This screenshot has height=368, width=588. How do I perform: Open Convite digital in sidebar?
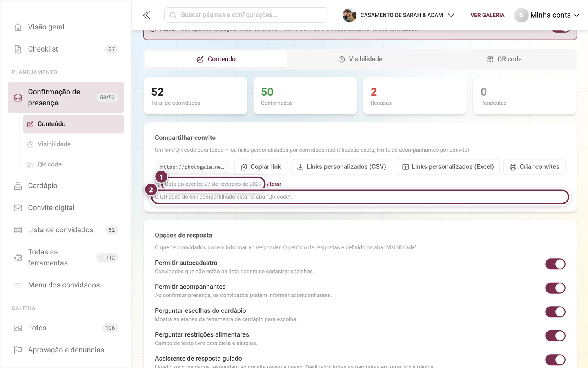[66, 208]
